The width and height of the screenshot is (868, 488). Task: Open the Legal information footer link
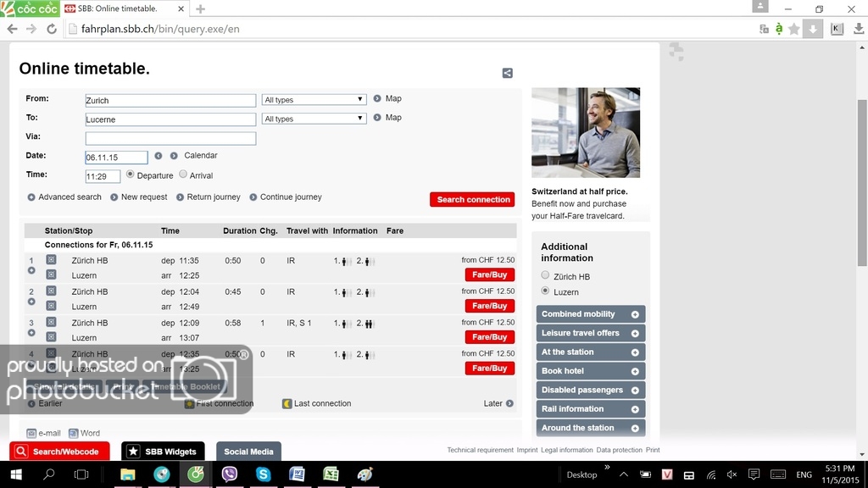567,450
